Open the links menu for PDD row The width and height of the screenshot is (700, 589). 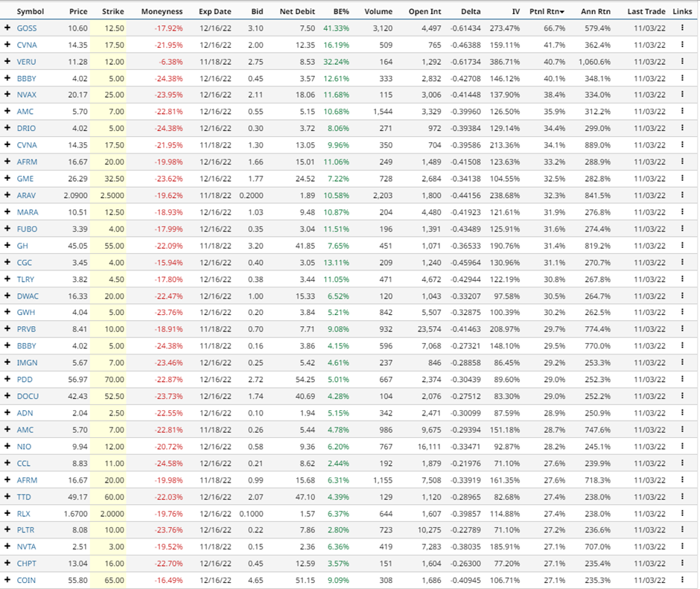coord(682,379)
